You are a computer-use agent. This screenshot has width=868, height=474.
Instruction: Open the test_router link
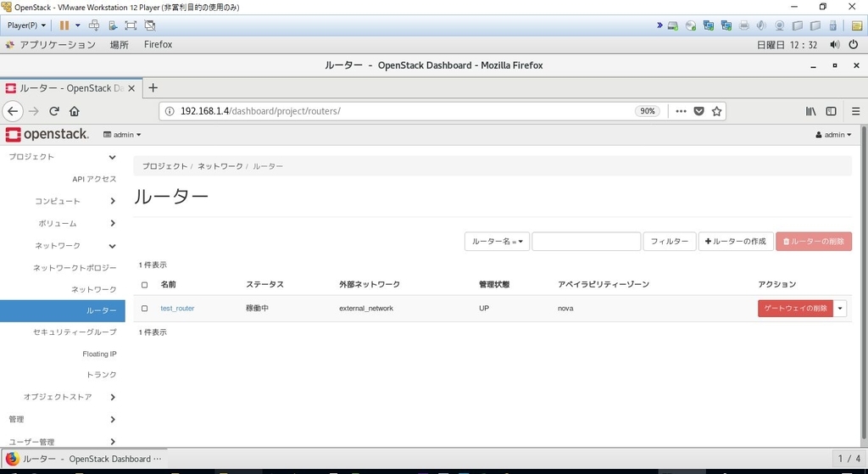pyautogui.click(x=177, y=309)
